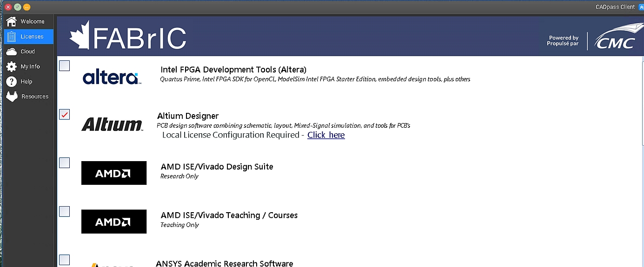Select the ANSYS Academic Research Software checkbox
The height and width of the screenshot is (267, 644).
pos(65,260)
